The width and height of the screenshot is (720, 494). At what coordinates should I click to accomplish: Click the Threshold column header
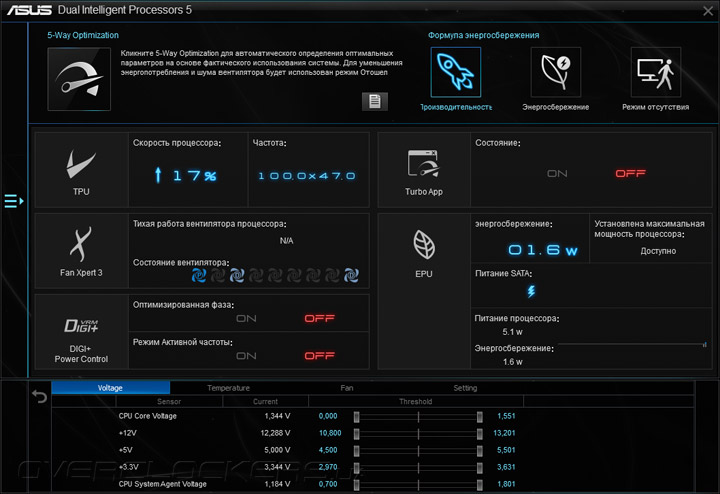click(416, 401)
